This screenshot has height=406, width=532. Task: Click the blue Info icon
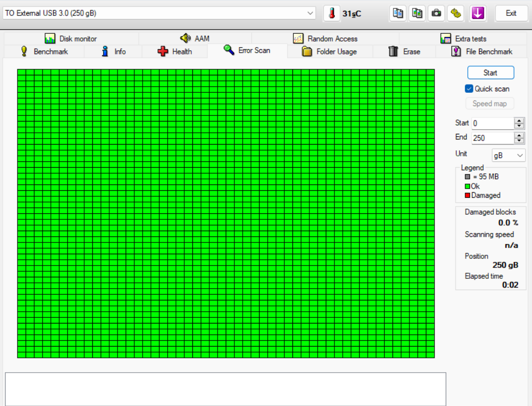(105, 51)
